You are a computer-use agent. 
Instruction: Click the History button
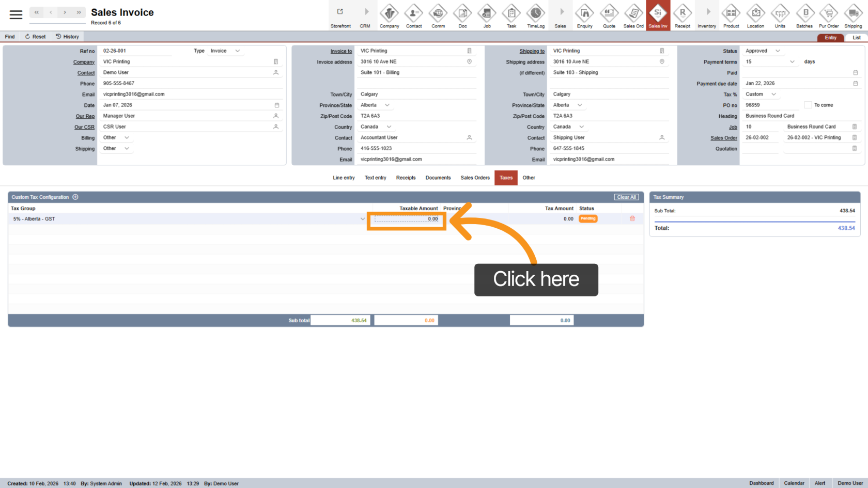click(67, 37)
